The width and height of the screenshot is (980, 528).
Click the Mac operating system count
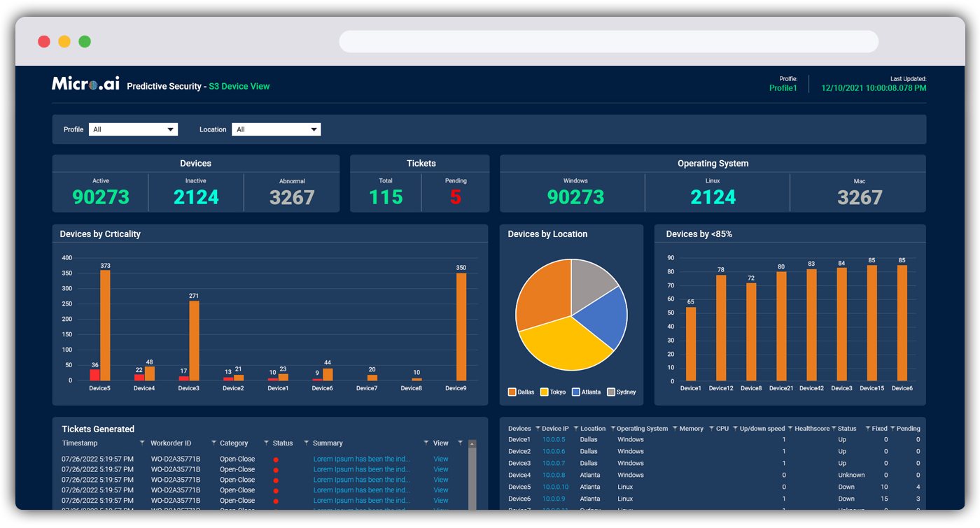pos(860,197)
